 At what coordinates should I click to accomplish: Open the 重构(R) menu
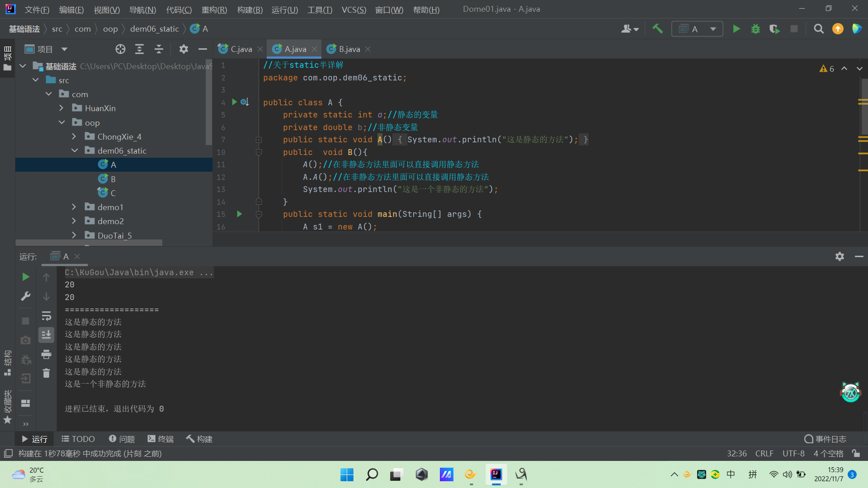click(214, 9)
